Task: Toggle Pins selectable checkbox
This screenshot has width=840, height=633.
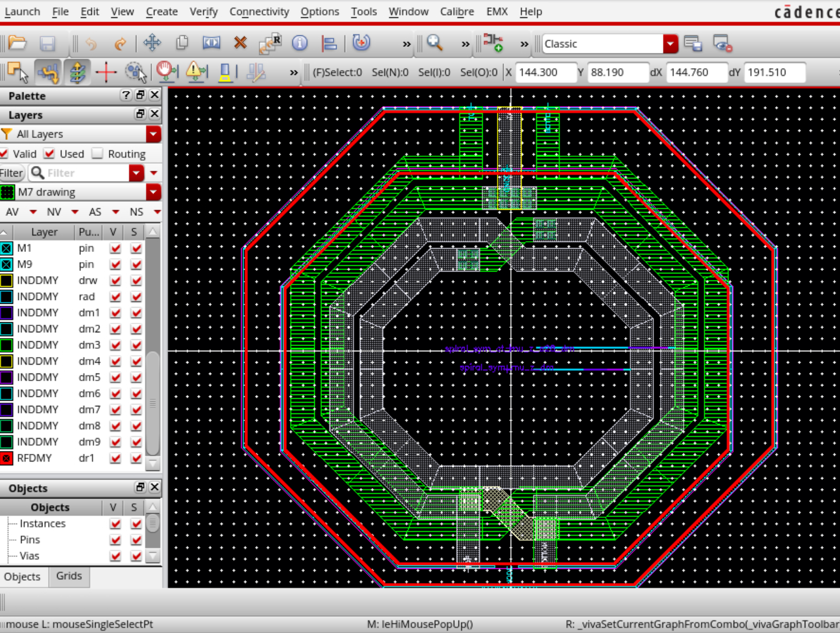Action: (136, 540)
